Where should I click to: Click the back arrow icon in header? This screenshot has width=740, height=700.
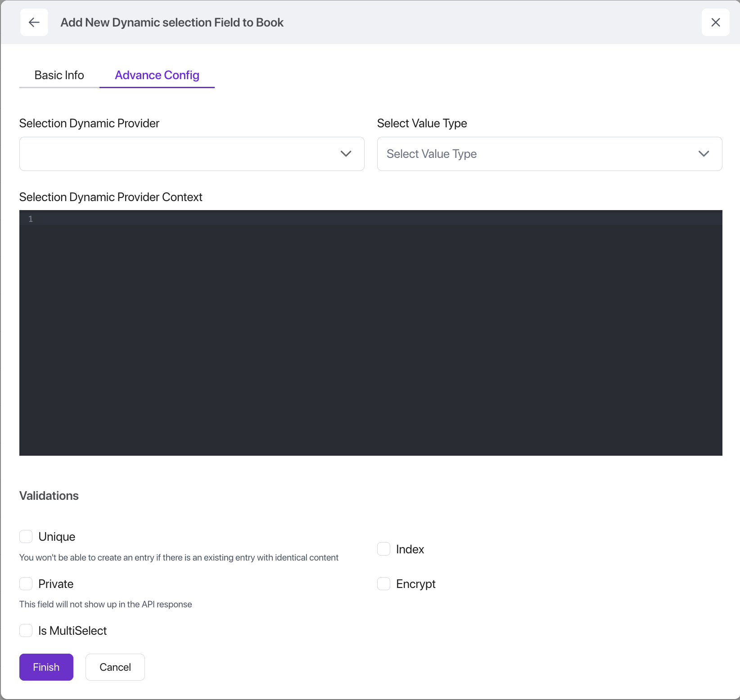point(34,22)
